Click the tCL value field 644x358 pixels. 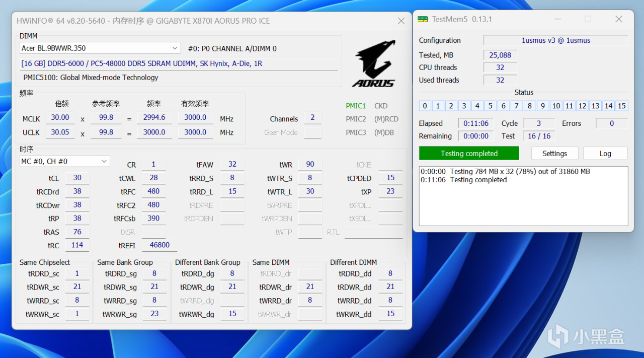[x=77, y=178]
